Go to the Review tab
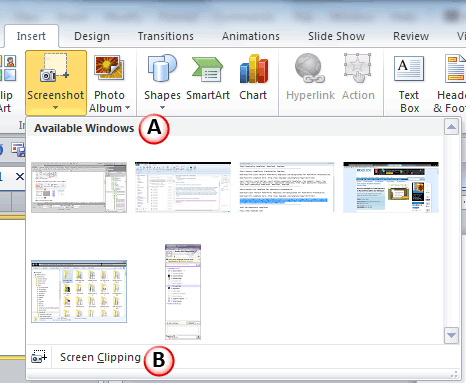 pyautogui.click(x=411, y=36)
